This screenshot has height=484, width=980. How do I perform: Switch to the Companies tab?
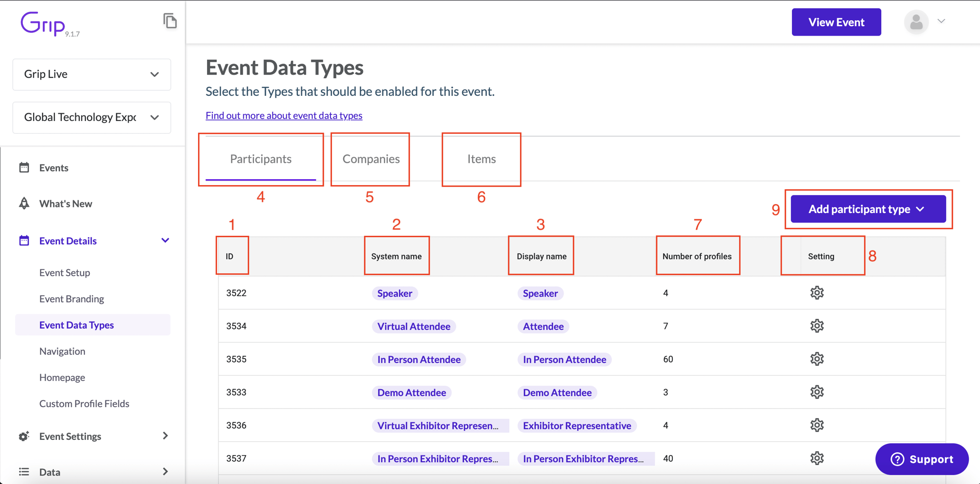coord(370,159)
